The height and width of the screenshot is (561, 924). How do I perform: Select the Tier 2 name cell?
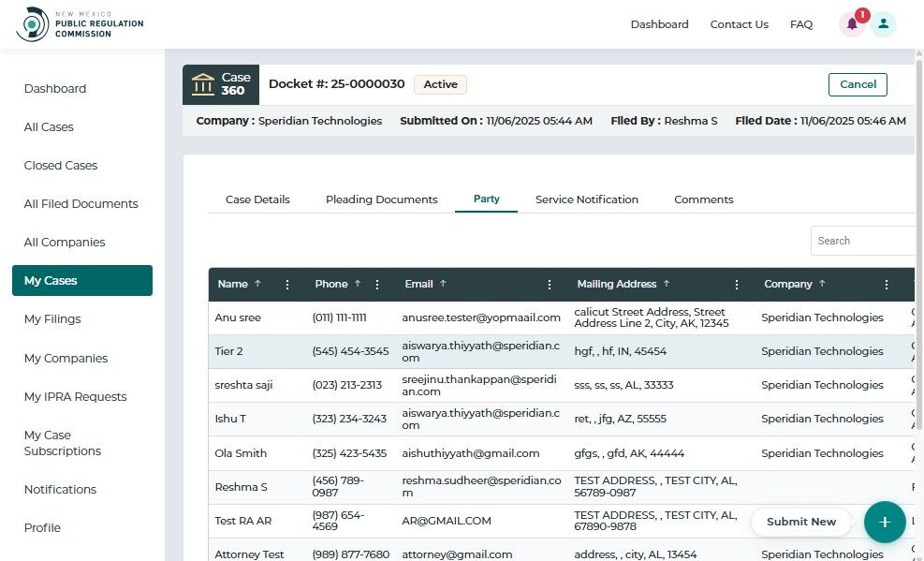[x=228, y=351]
